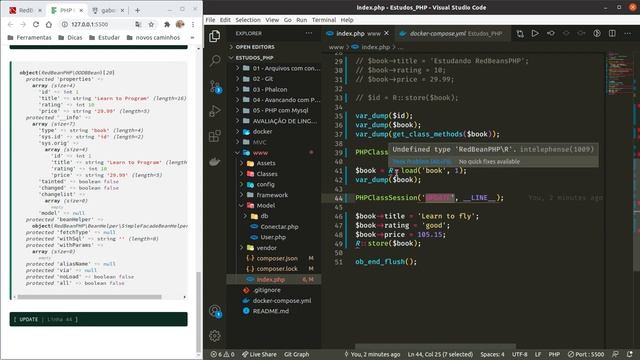
Task: Bookmark this page with star icon
Action: click(x=151, y=24)
